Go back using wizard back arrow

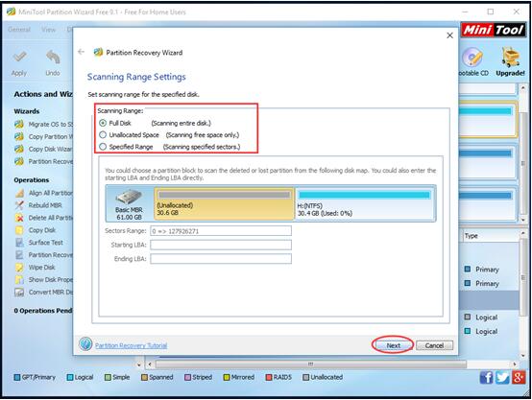coord(81,52)
